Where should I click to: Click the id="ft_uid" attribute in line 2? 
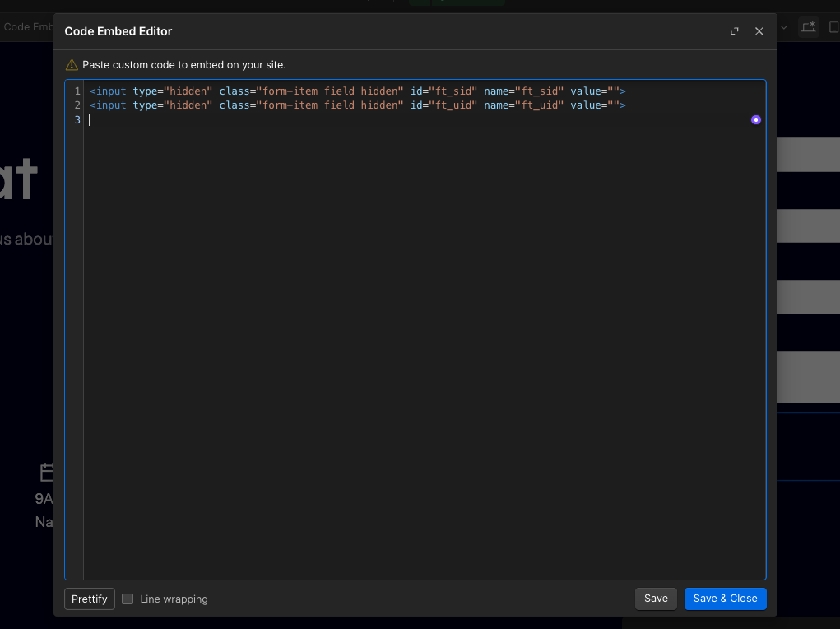(443, 105)
